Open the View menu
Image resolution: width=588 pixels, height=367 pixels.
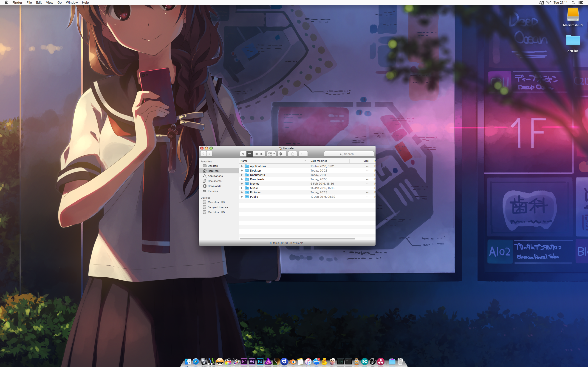49,3
